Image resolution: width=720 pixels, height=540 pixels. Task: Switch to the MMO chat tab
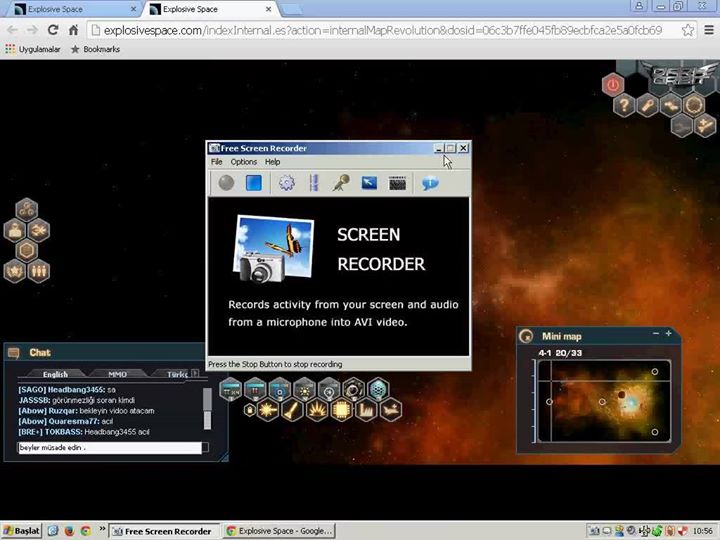point(118,374)
